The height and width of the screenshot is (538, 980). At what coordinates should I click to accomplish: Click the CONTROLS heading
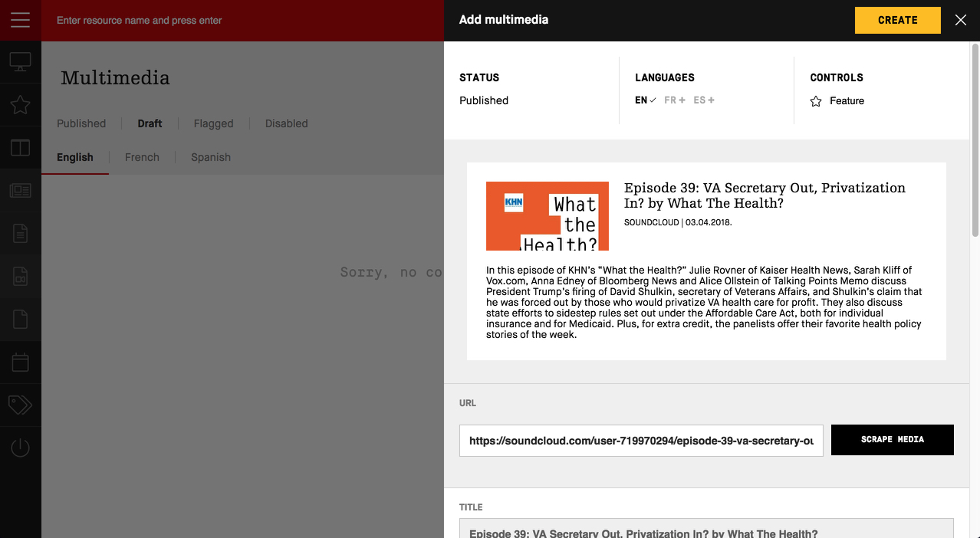tap(837, 77)
